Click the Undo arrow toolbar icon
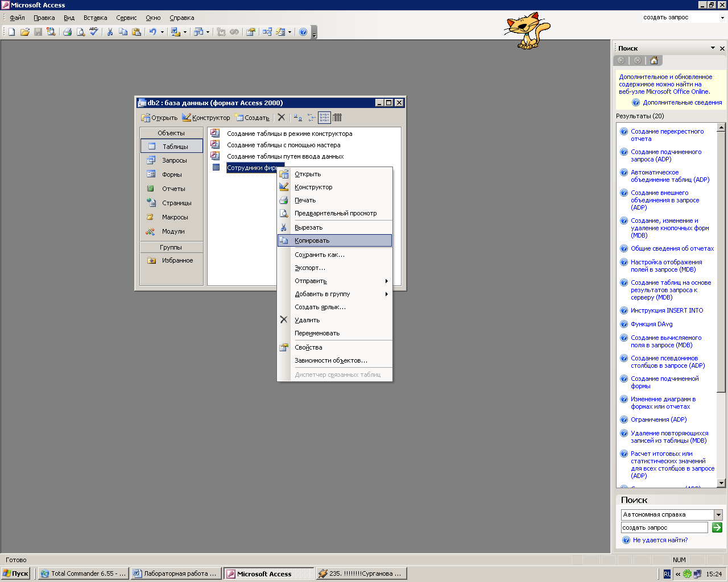Image resolution: width=728 pixels, height=582 pixels. click(x=152, y=32)
